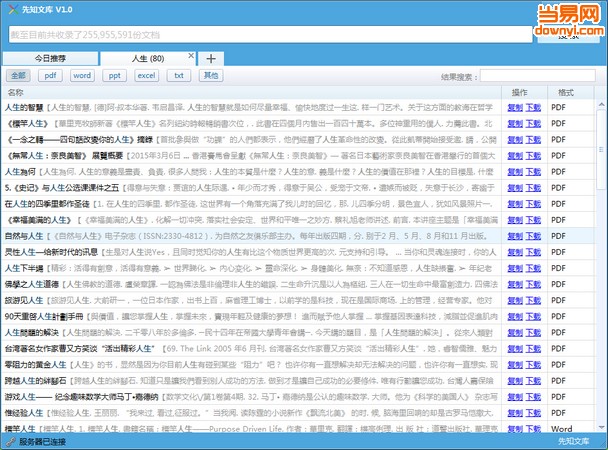Open a new tab with plus button
Screen dimensions: 608x450
[x=211, y=59]
